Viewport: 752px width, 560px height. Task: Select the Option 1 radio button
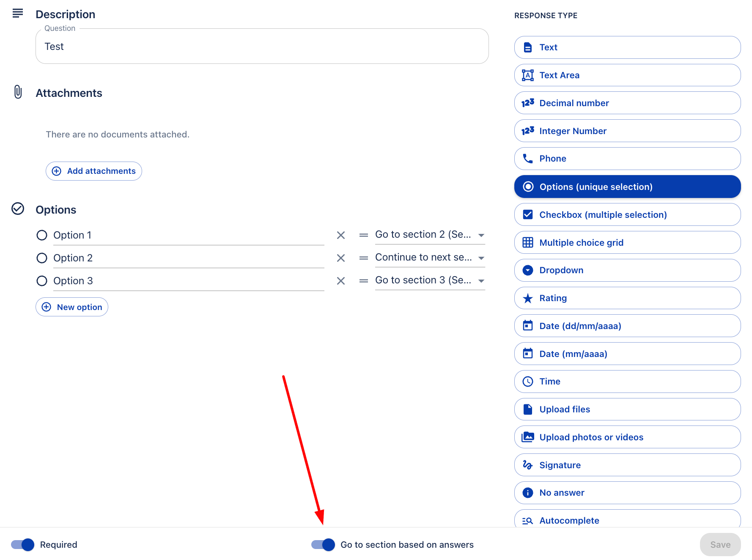click(x=42, y=235)
